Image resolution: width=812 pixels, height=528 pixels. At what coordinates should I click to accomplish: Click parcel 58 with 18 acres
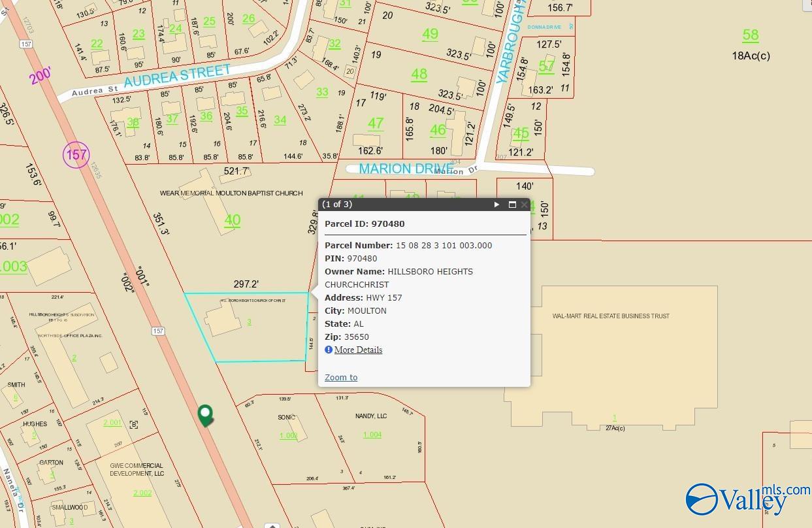coord(750,36)
